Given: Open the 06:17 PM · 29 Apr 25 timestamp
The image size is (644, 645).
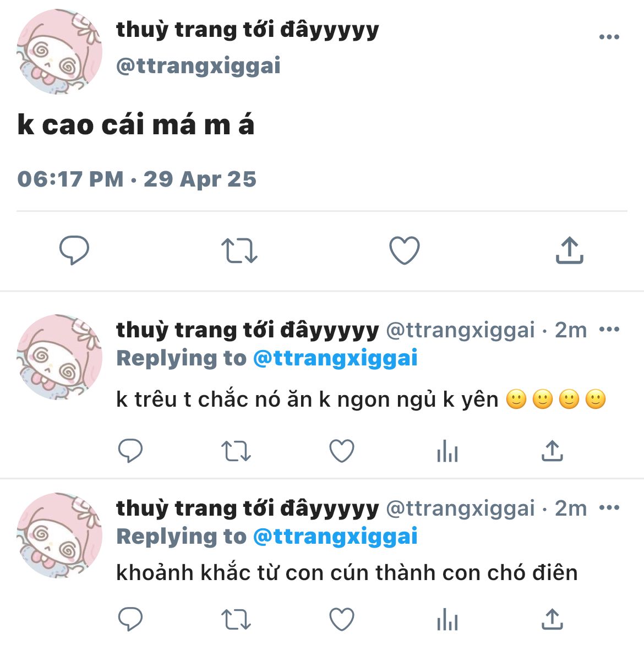Looking at the screenshot, I should tap(137, 179).
